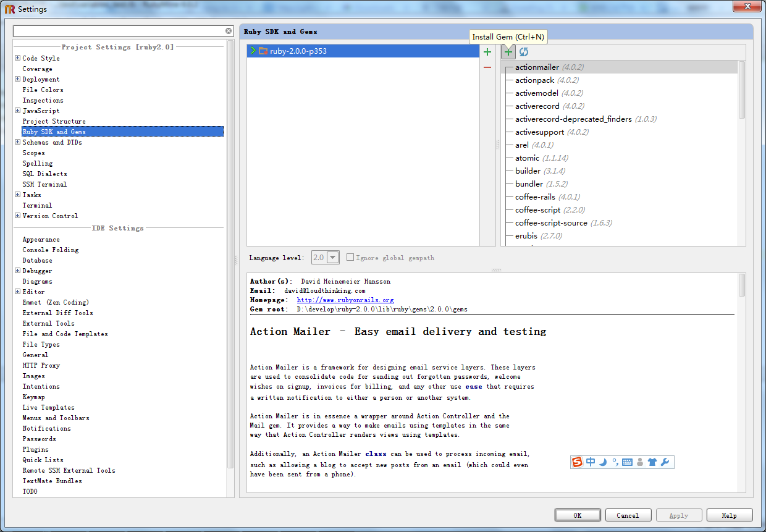Click the Cancel button

tap(628, 515)
